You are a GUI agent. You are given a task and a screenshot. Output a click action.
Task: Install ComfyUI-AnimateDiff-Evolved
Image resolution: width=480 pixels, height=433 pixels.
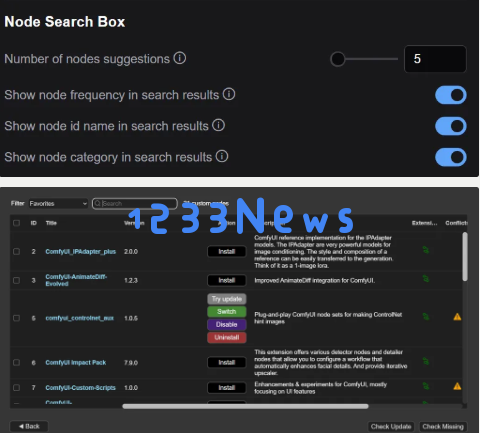tap(227, 280)
